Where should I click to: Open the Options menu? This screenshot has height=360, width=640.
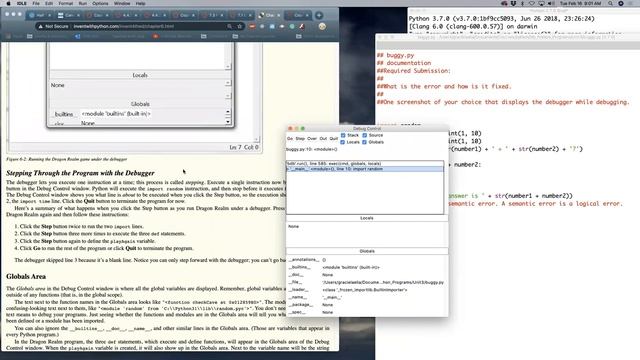coord(100,3)
